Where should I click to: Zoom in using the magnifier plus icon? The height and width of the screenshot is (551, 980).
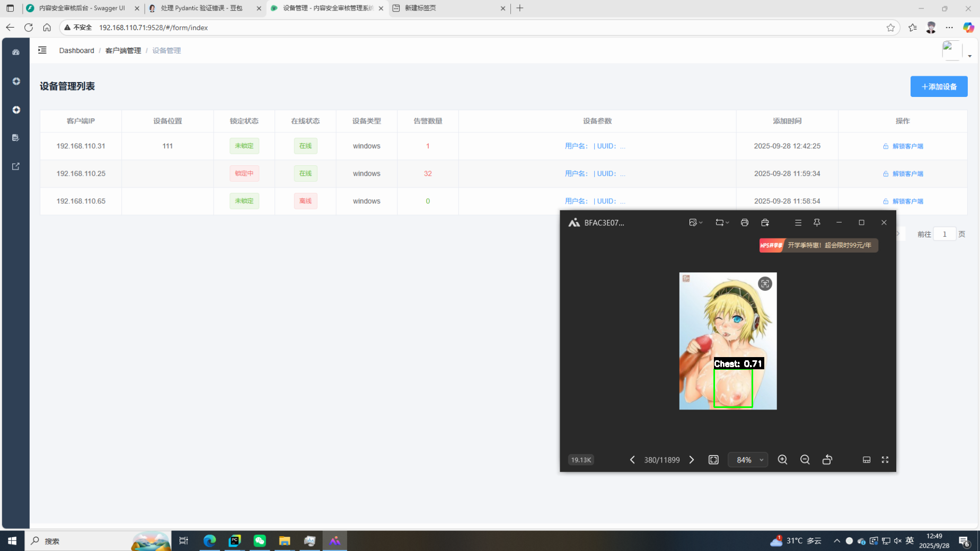click(782, 460)
